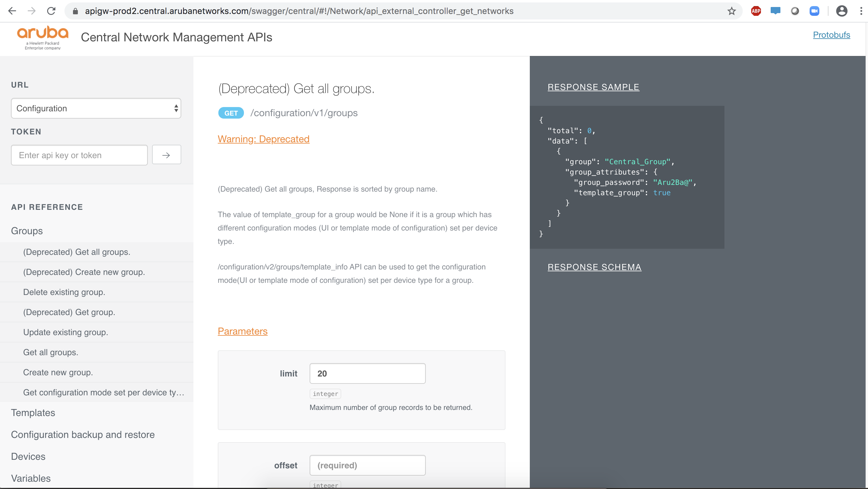This screenshot has width=868, height=489.
Task: Click the limit parameter input field
Action: [367, 373]
